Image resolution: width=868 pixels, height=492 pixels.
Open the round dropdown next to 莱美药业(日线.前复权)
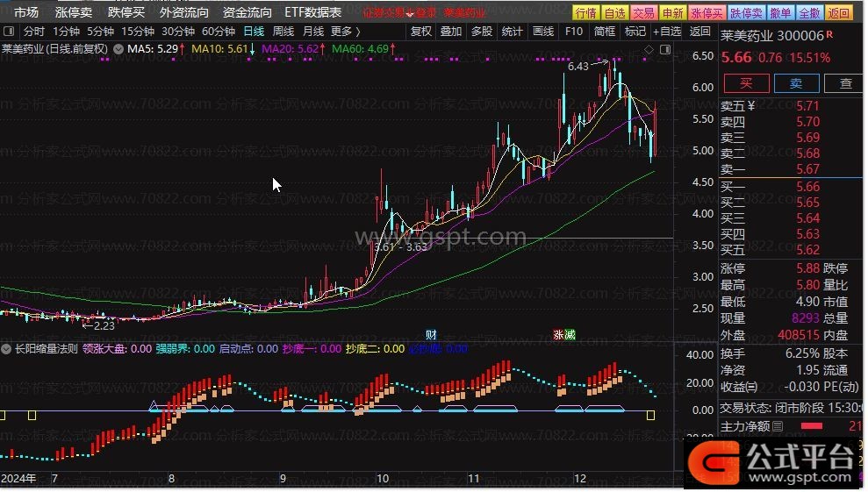(118, 49)
